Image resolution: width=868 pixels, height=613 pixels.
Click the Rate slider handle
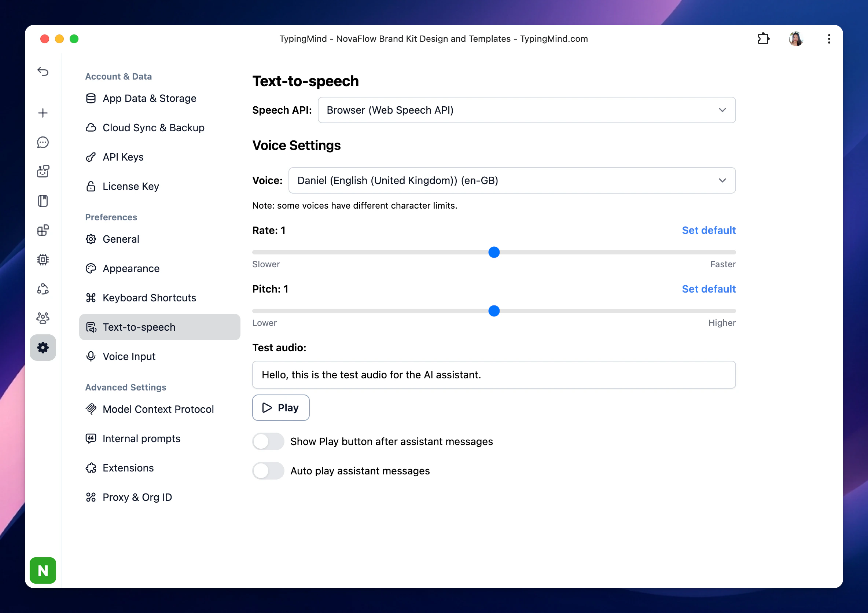point(494,252)
